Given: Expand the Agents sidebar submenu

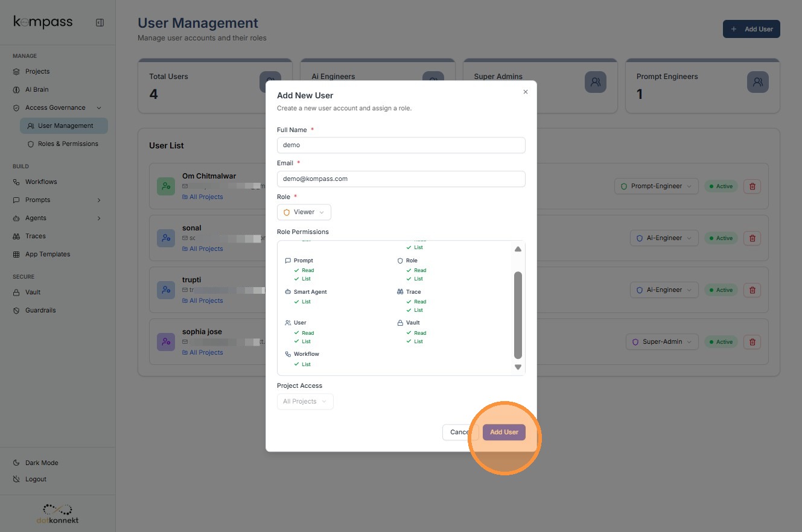Looking at the screenshot, I should (99, 218).
